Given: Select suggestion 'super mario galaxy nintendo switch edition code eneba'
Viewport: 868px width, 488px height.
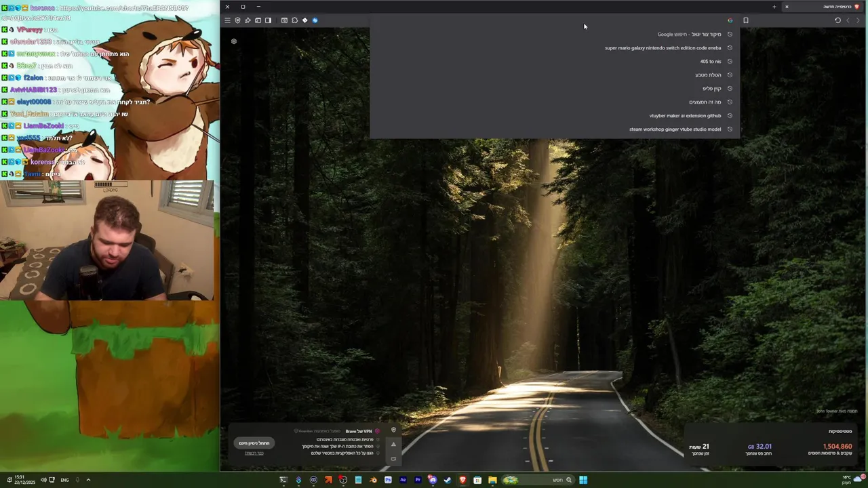Looking at the screenshot, I should click(555, 48).
